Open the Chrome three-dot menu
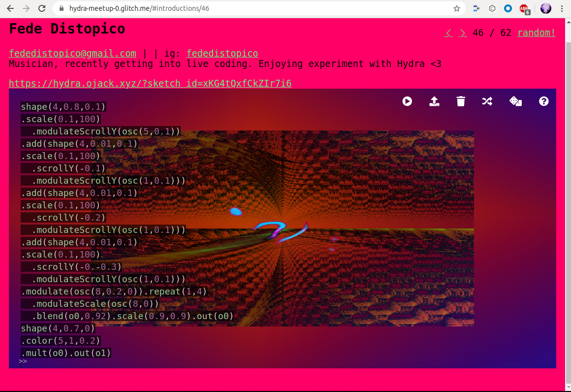 562,8
